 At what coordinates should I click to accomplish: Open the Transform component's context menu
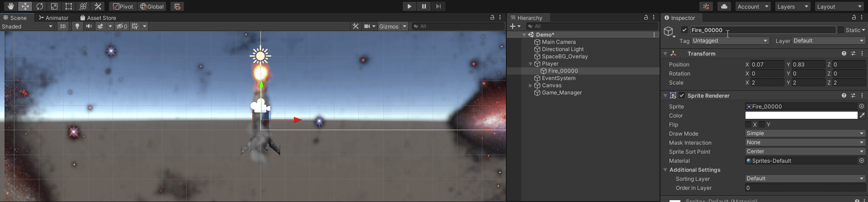click(x=862, y=53)
